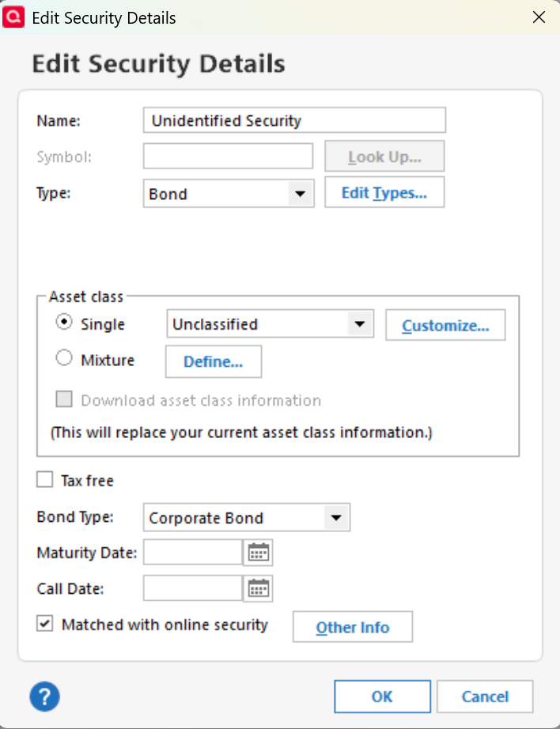Click the Quicken logo in title bar
560x729 pixels.
(x=14, y=17)
